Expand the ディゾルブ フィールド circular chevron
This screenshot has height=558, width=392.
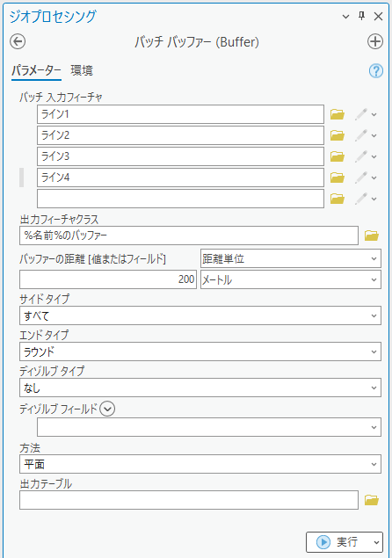pyautogui.click(x=107, y=409)
